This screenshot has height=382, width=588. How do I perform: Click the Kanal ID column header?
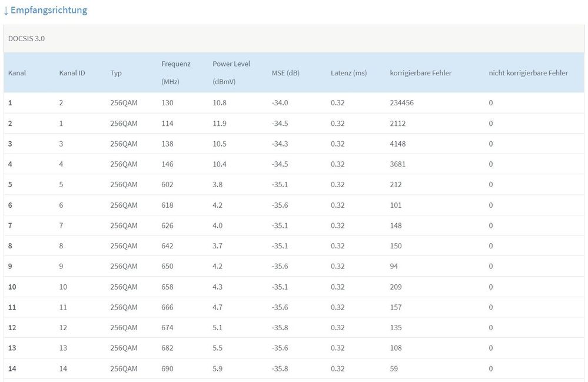click(x=72, y=73)
